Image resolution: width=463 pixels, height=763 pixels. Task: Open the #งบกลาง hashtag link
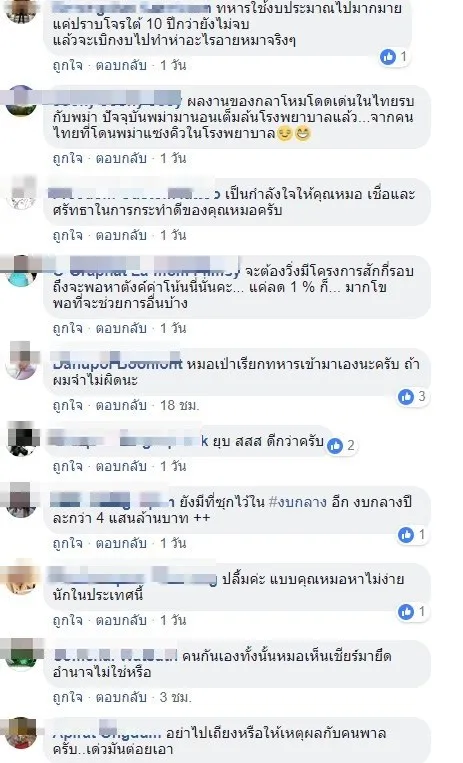click(x=297, y=502)
